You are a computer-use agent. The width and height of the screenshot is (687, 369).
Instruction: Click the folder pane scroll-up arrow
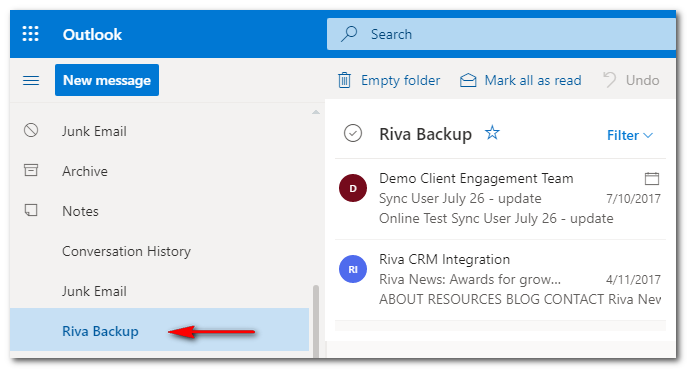pos(315,113)
